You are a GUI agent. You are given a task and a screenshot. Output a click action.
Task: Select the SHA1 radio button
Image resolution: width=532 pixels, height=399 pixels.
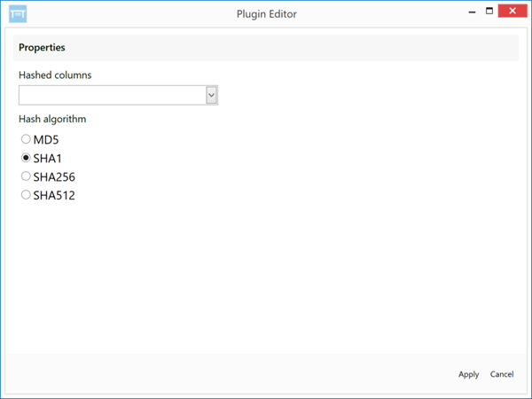(26, 158)
